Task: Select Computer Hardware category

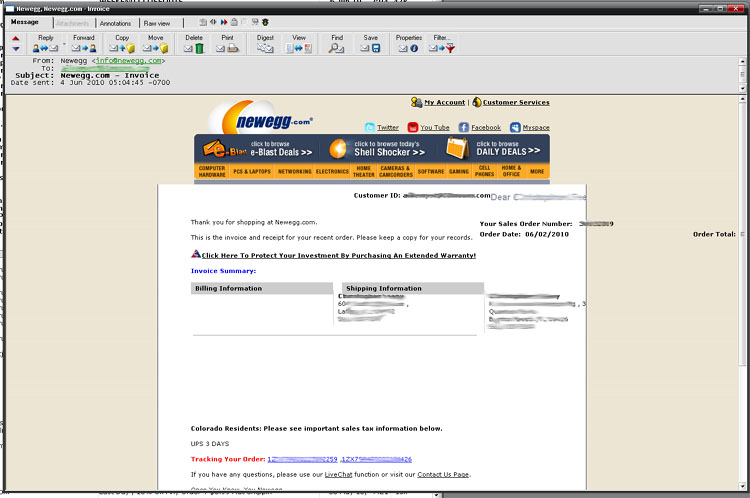Action: 212,171
